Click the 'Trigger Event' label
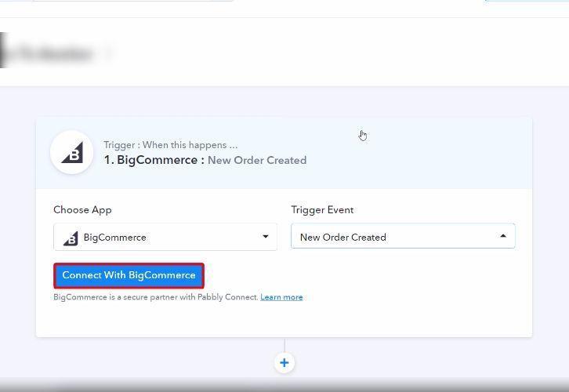Image resolution: width=569 pixels, height=392 pixels. tap(322, 210)
